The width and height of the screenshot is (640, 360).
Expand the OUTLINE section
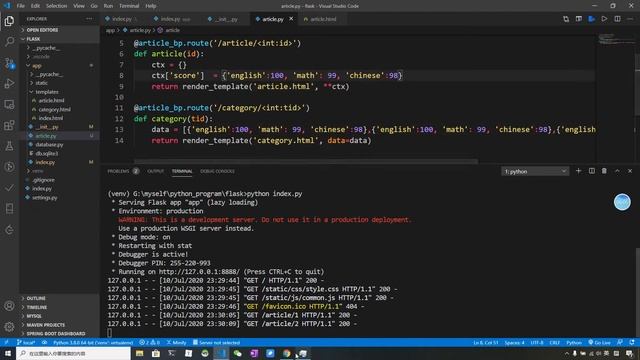(x=59, y=298)
